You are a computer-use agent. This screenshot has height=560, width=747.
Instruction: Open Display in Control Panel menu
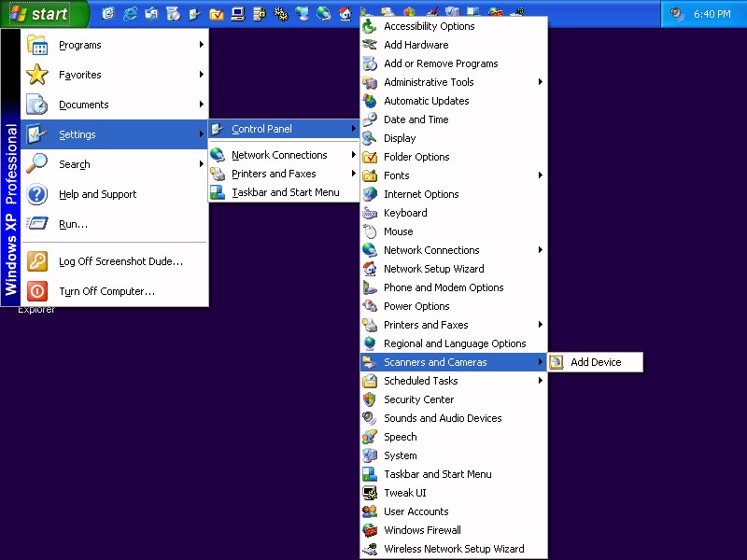point(400,138)
